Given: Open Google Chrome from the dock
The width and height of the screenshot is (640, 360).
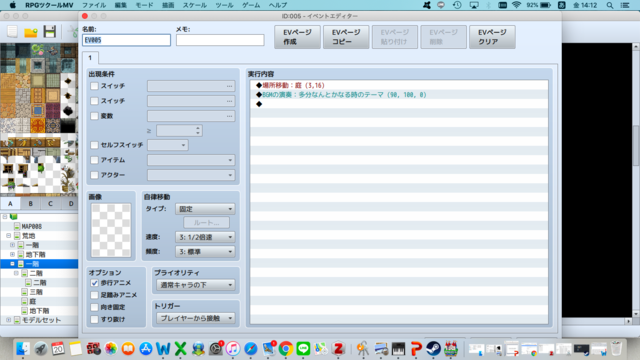Looking at the screenshot, I should 286,349.
